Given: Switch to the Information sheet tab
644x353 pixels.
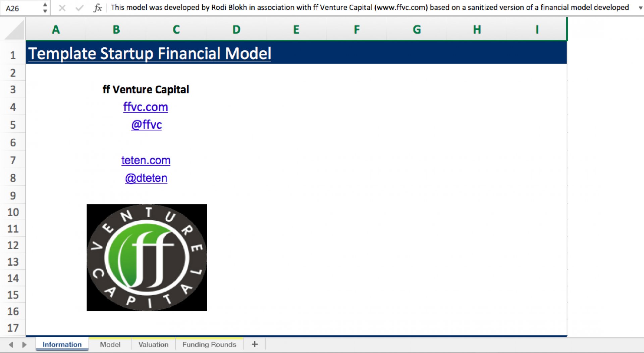Looking at the screenshot, I should [x=62, y=344].
